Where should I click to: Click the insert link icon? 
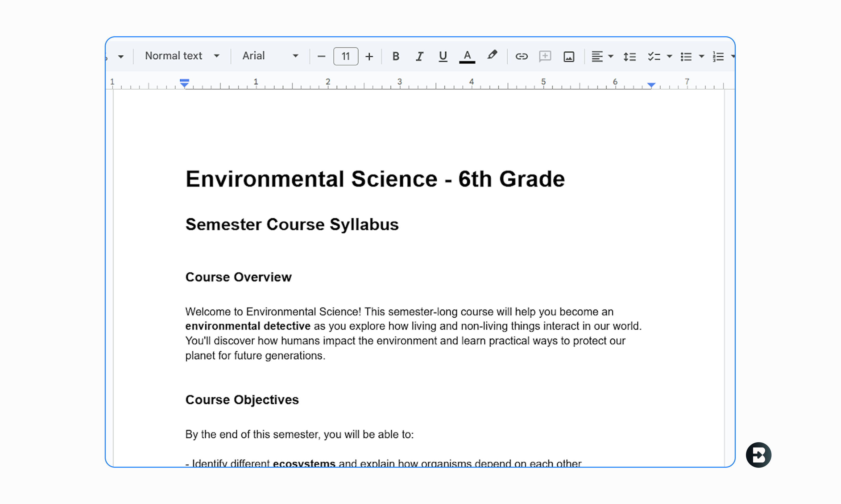point(521,56)
